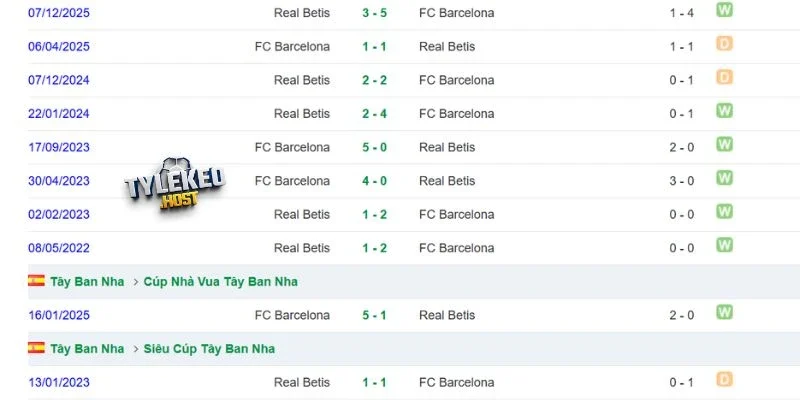Click the Spain flag beside Cúp Nhà Vua
This screenshot has width=800, height=400.
(x=36, y=281)
